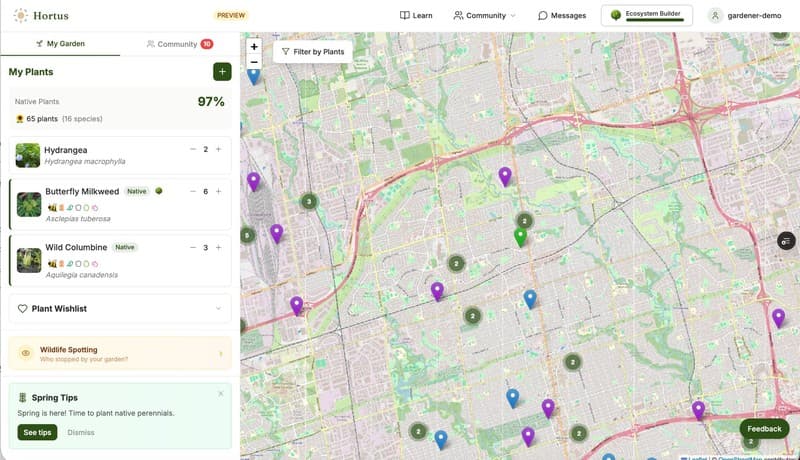Image resolution: width=800 pixels, height=460 pixels.
Task: Increase Hydrangea quantity
Action: click(x=218, y=149)
